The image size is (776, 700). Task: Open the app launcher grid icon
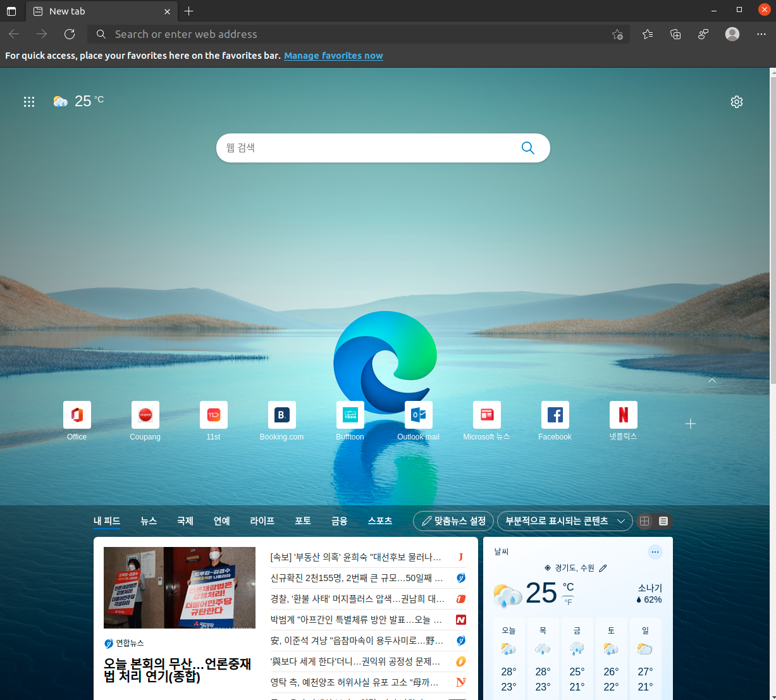29,102
